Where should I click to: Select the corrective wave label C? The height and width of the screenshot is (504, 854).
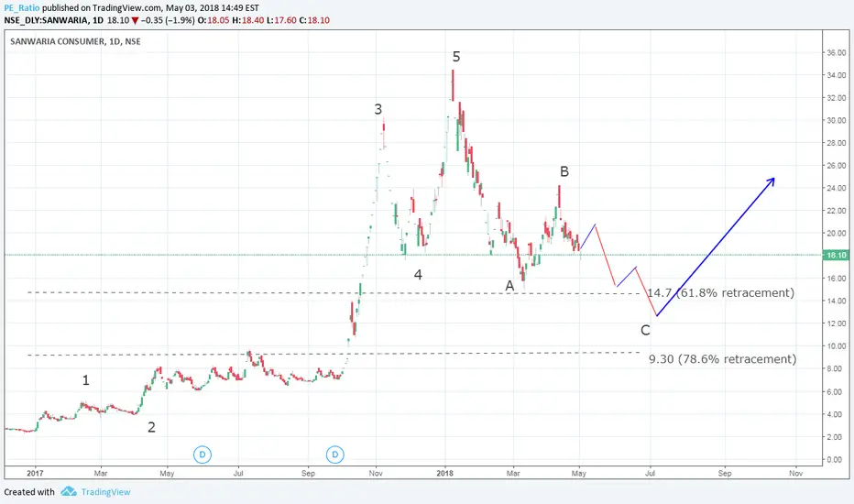[x=645, y=330]
